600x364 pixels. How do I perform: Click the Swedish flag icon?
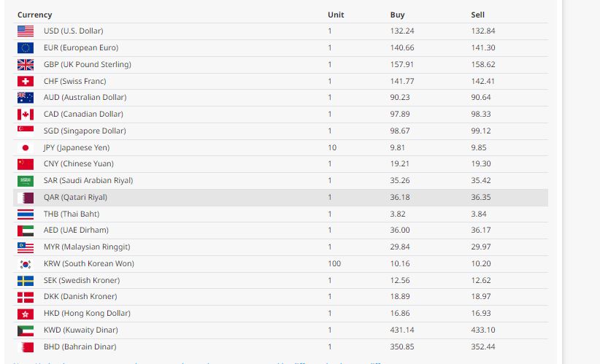(x=26, y=281)
